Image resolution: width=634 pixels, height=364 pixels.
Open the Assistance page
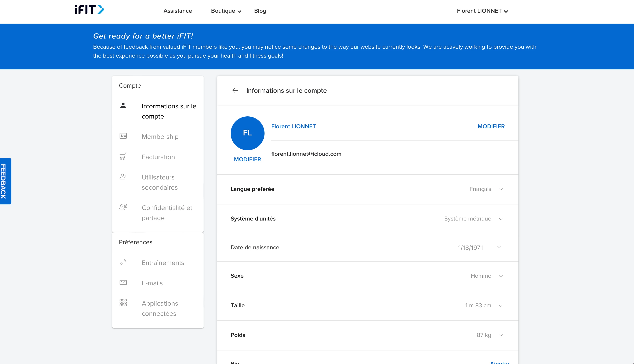tap(178, 11)
